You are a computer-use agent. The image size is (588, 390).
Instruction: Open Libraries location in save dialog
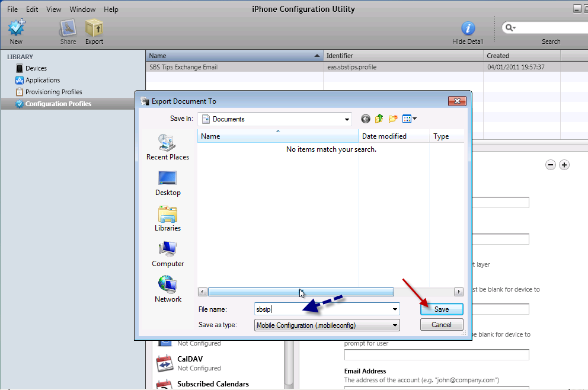pos(167,218)
